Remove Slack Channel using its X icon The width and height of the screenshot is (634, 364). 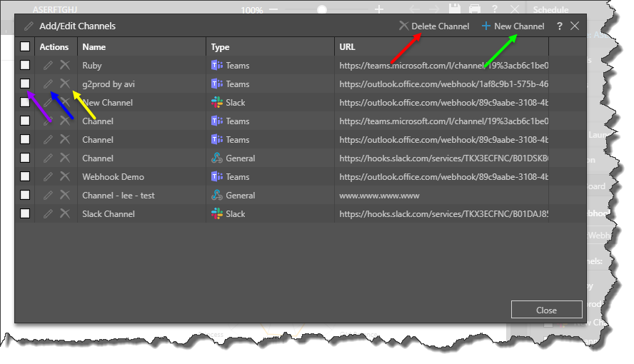tap(65, 213)
